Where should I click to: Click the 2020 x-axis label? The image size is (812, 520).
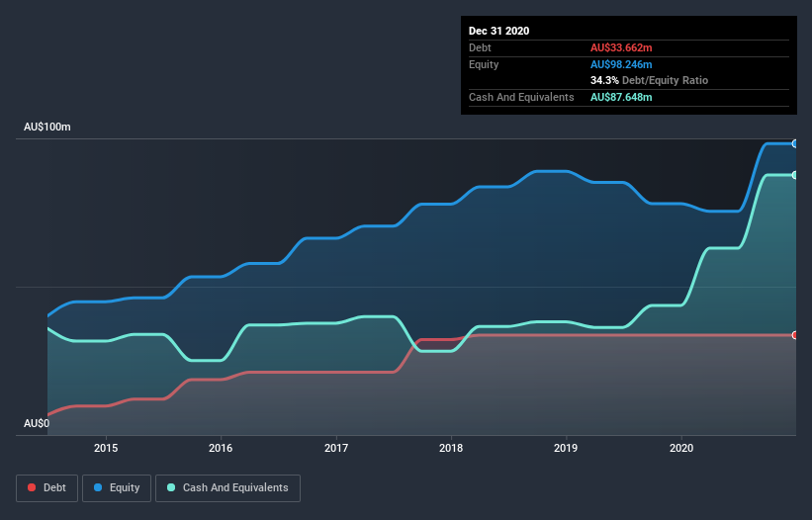(681, 448)
